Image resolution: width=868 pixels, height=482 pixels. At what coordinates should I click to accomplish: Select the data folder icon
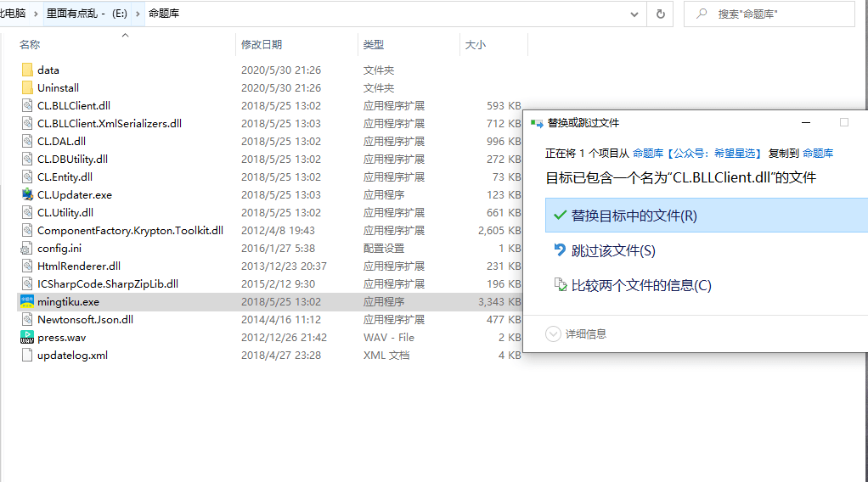coord(27,70)
